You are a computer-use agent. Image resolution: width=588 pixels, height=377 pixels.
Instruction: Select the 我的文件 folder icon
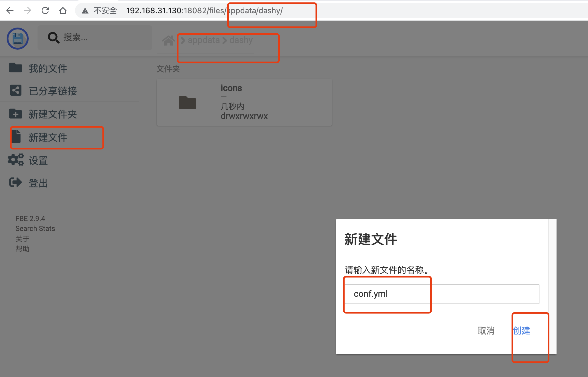[16, 68]
